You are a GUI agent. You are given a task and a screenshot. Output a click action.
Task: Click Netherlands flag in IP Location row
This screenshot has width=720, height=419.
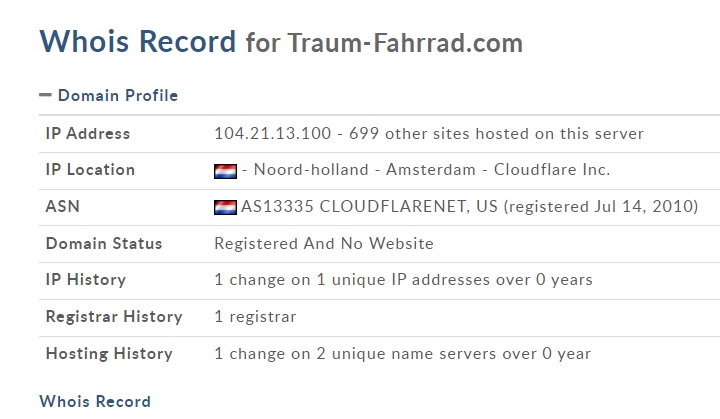[225, 171]
